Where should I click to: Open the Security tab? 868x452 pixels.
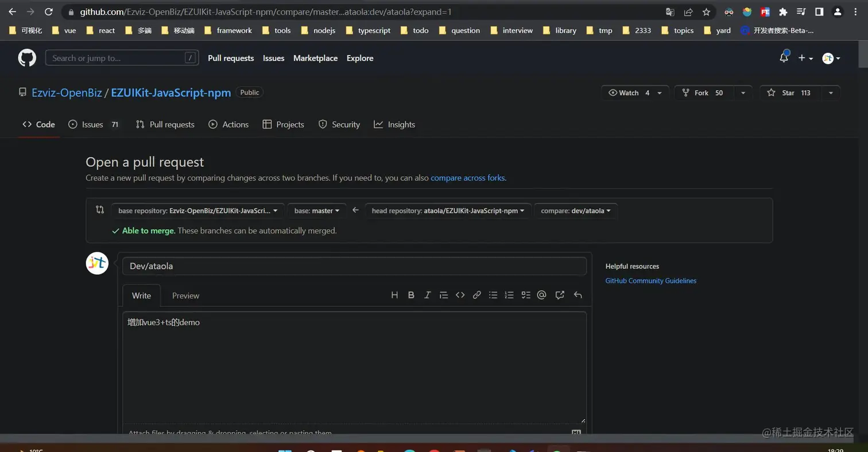[x=339, y=124]
